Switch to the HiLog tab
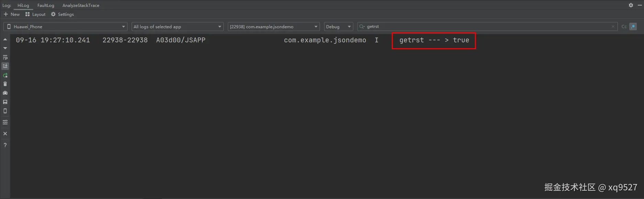Screen dimensions: 644x199 [23, 5]
